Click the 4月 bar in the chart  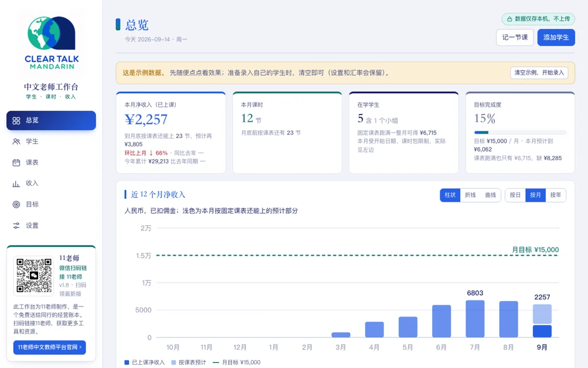374,329
